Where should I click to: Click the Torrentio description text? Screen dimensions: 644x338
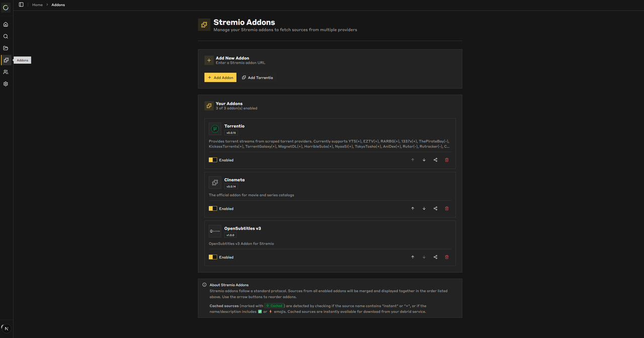click(329, 144)
